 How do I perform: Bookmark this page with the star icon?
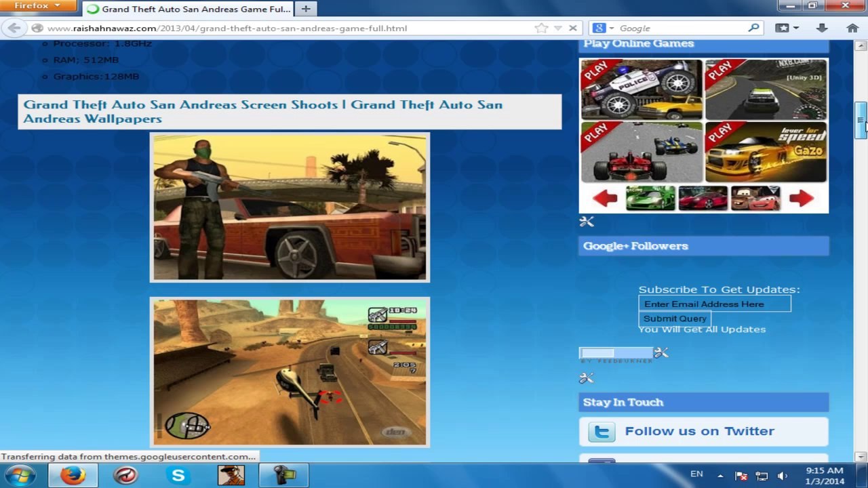click(541, 28)
